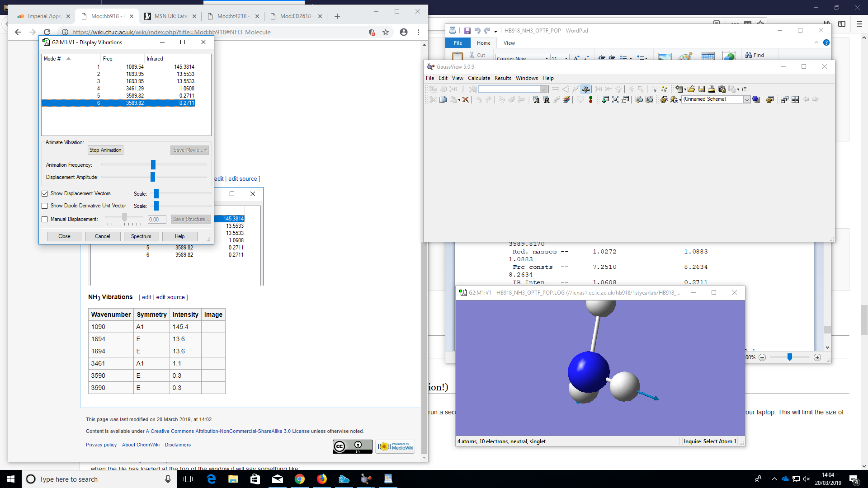Open the Calculate menu in GaussView
This screenshot has width=868, height=488.
tap(479, 78)
